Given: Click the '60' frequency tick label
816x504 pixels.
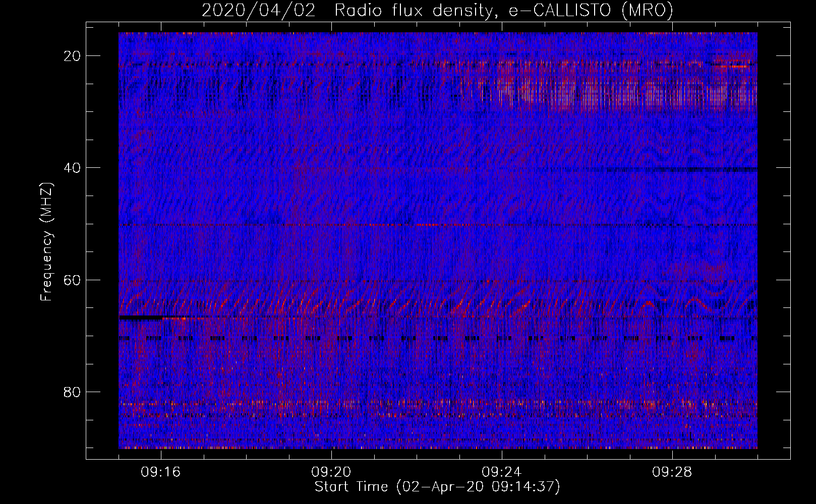Looking at the screenshot, I should click(x=73, y=280).
